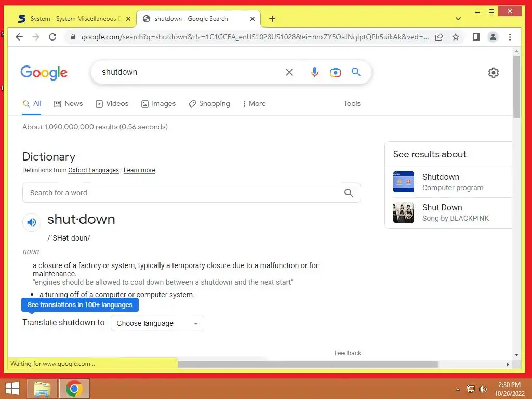Select the All results tab
Screen dimensions: 532x399
point(32,104)
